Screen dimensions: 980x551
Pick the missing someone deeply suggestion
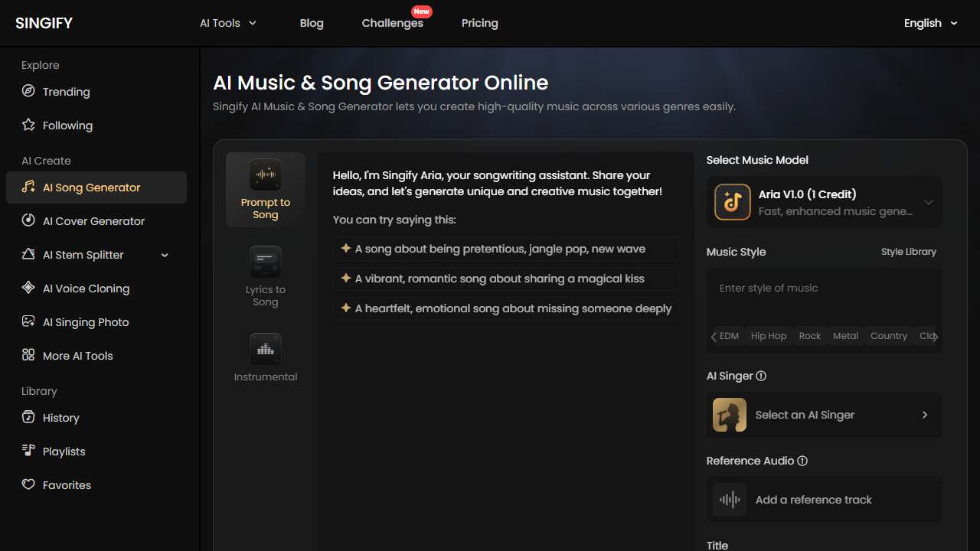pos(505,308)
